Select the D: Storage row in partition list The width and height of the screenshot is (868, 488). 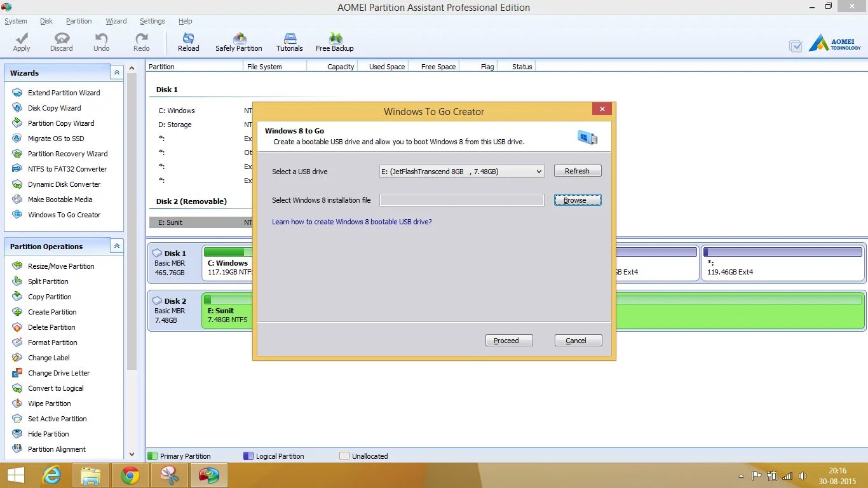click(x=200, y=125)
